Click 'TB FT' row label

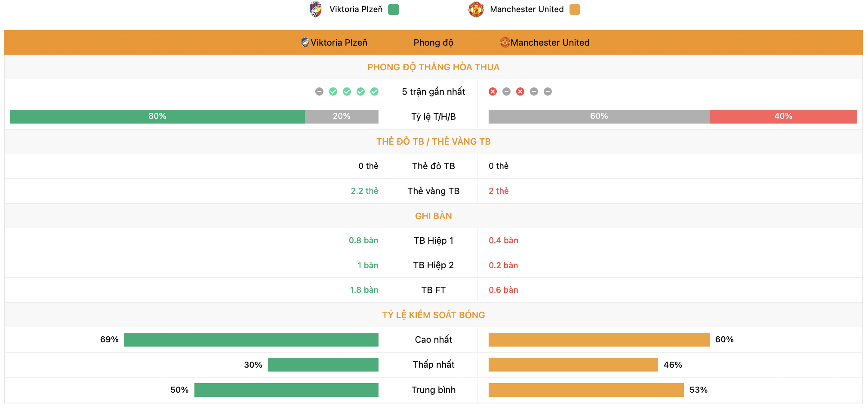pyautogui.click(x=434, y=290)
